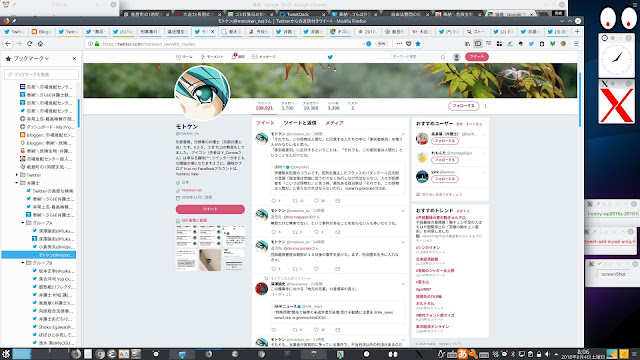Close the bookmarks sidebar
The height and width of the screenshot is (360, 640).
[74, 59]
